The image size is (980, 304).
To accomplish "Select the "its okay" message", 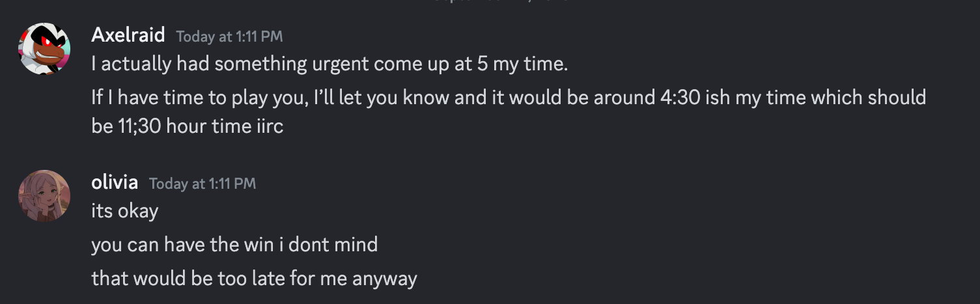I will tap(124, 212).
